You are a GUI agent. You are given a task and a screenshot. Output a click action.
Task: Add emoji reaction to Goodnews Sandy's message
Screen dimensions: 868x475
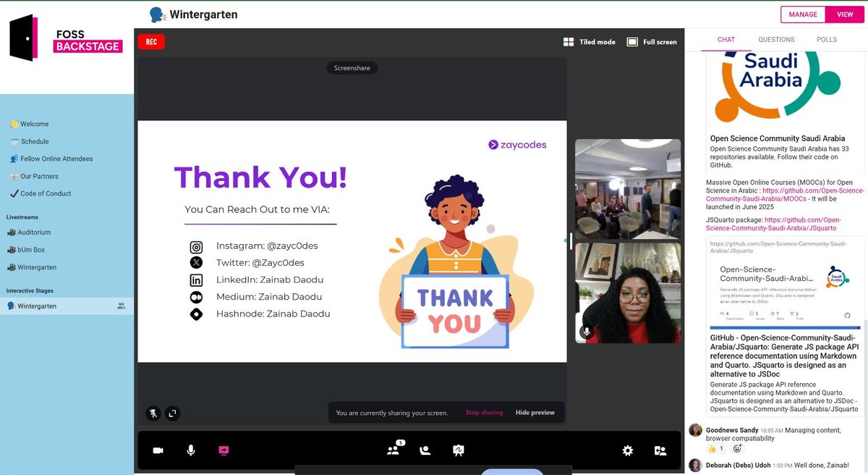pyautogui.click(x=736, y=449)
